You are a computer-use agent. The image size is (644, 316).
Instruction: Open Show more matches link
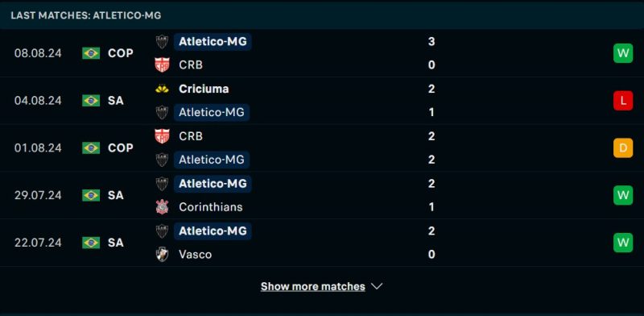(x=312, y=286)
